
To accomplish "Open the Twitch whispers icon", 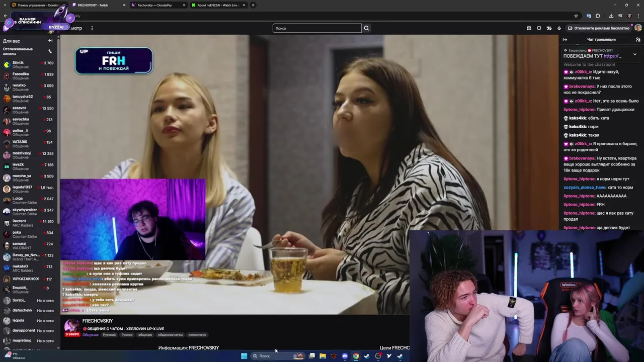I will pyautogui.click(x=539, y=28).
